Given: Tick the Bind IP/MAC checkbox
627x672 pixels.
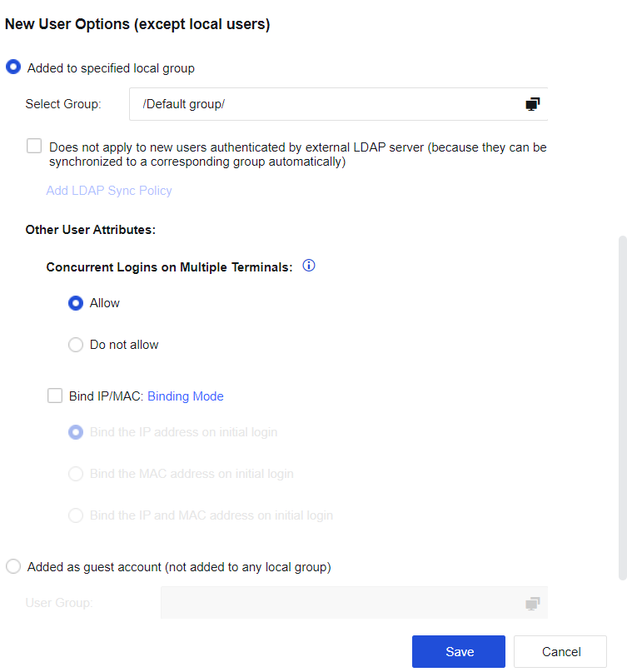Looking at the screenshot, I should [x=55, y=396].
